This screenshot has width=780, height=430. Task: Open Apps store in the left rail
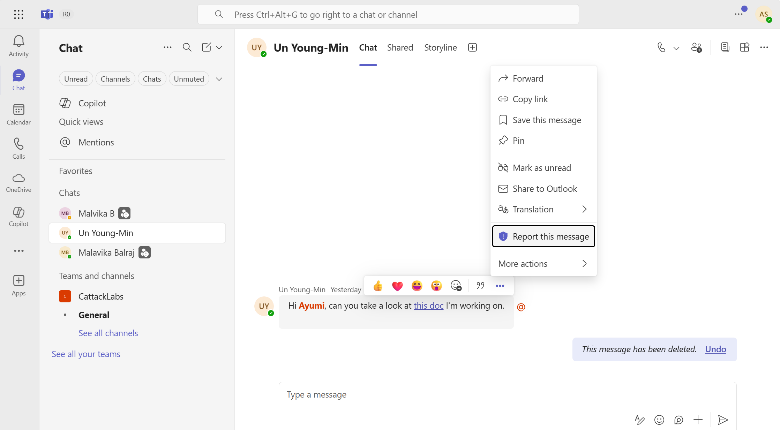pos(18,285)
